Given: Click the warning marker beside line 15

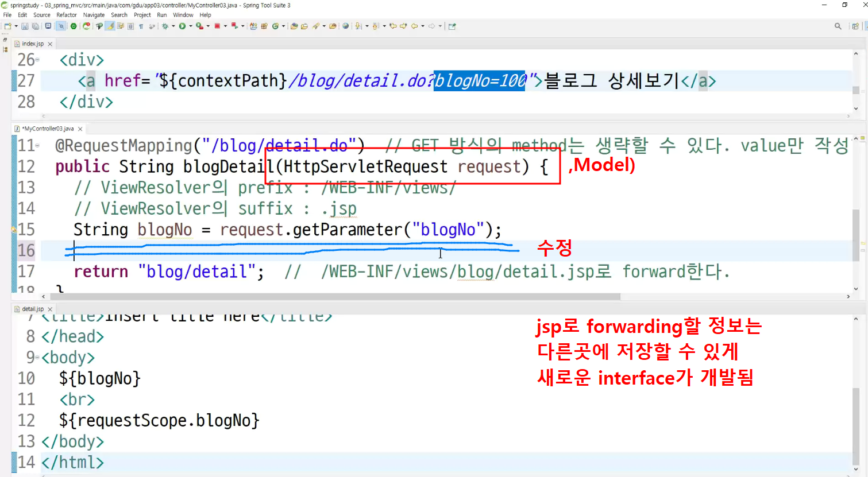Looking at the screenshot, I should [14, 230].
